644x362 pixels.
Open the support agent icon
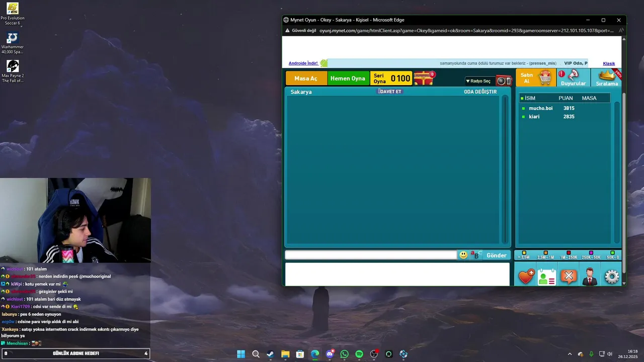[590, 277]
